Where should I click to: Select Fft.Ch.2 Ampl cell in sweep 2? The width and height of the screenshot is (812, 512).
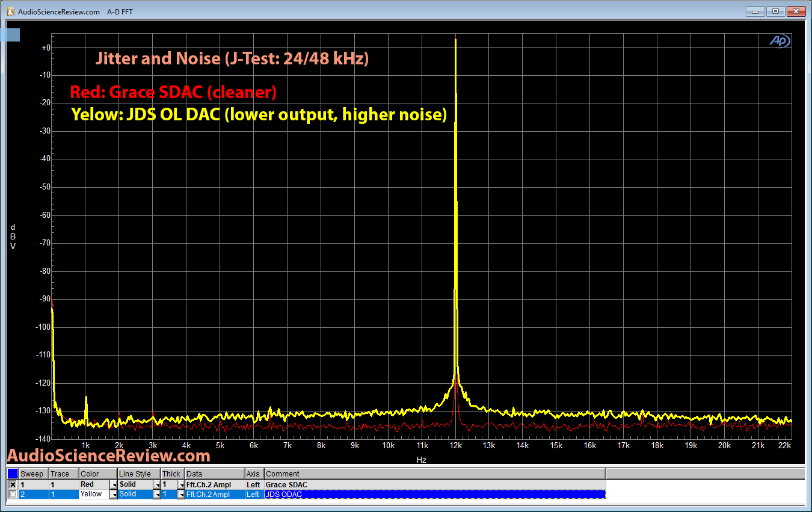[x=215, y=494]
